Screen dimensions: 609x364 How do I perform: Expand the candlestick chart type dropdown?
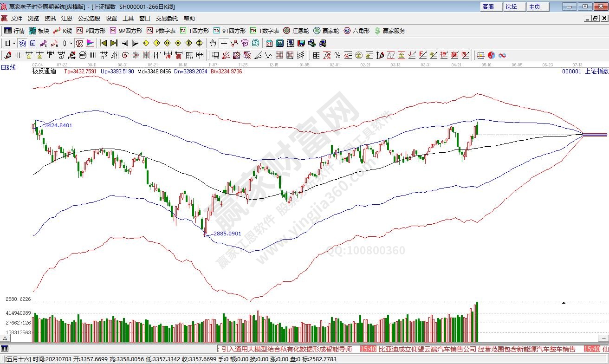(71, 43)
